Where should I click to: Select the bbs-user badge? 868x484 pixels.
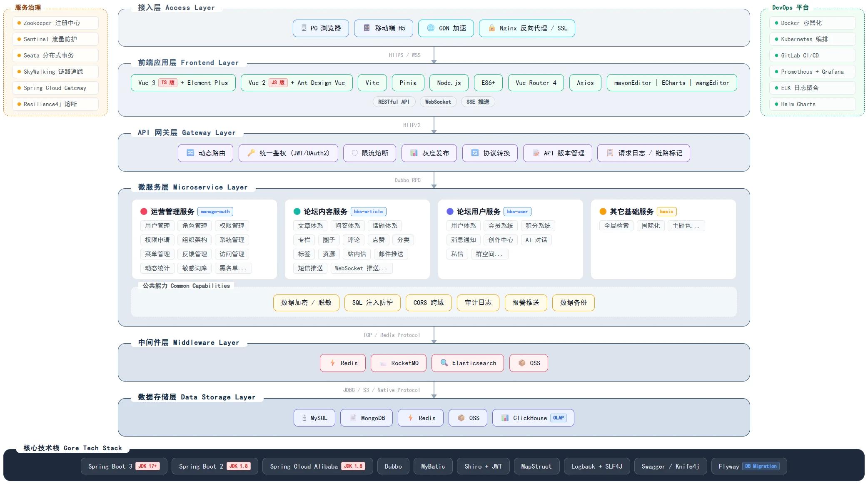517,212
